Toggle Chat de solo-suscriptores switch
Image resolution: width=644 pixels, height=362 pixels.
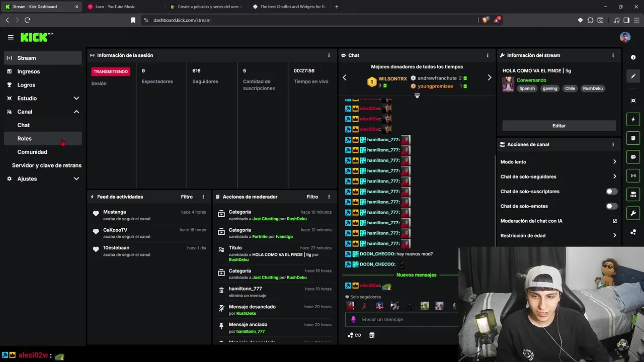click(611, 192)
